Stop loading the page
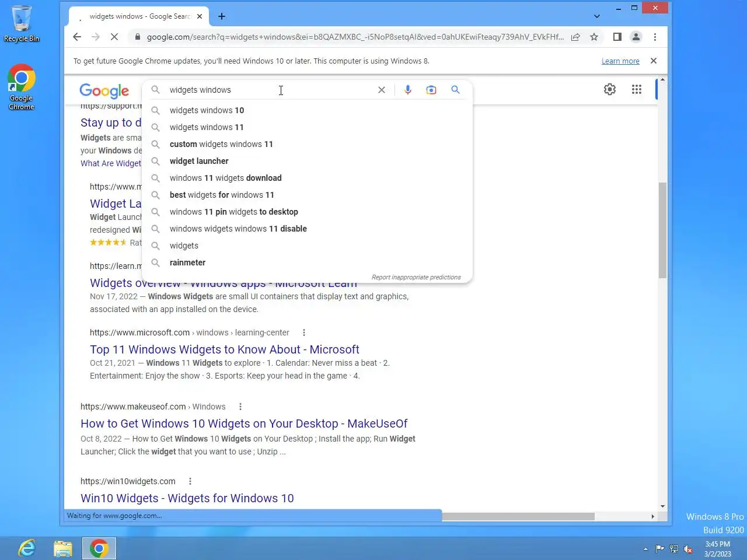Screen dimensions: 747x560 114,37
